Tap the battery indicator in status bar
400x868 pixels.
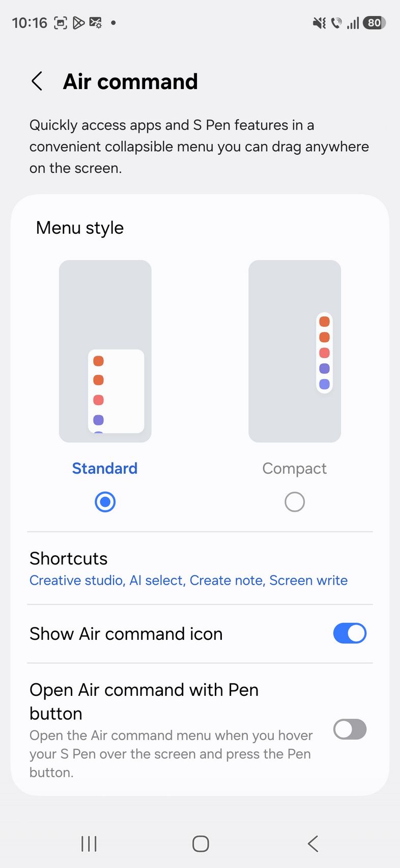coord(374,23)
